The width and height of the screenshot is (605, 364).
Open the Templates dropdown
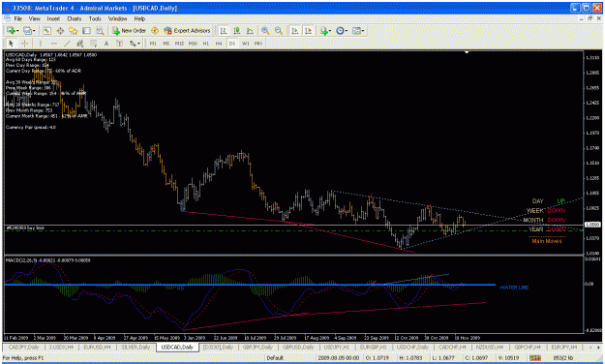pos(358,31)
